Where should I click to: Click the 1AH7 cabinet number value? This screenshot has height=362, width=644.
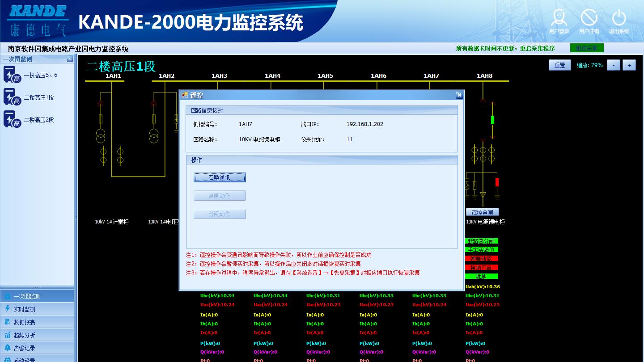[x=245, y=124]
